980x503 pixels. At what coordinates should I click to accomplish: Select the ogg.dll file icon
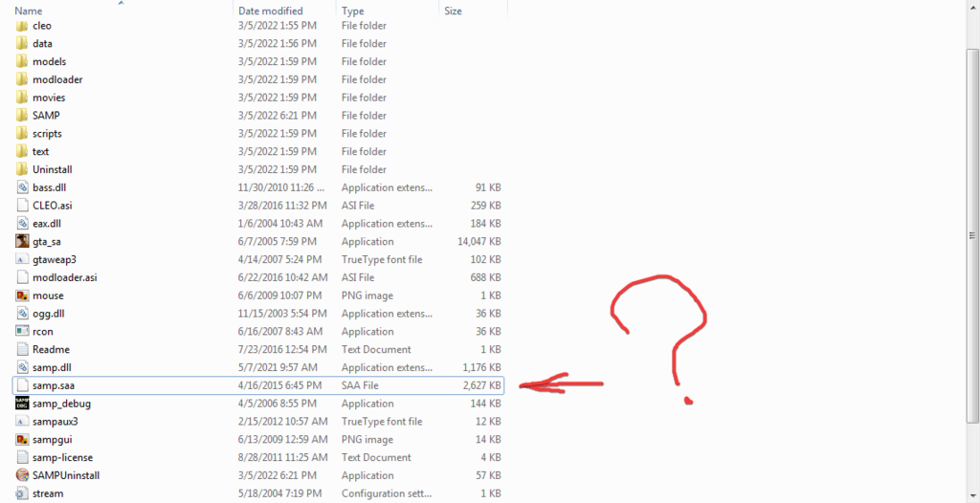tap(22, 314)
